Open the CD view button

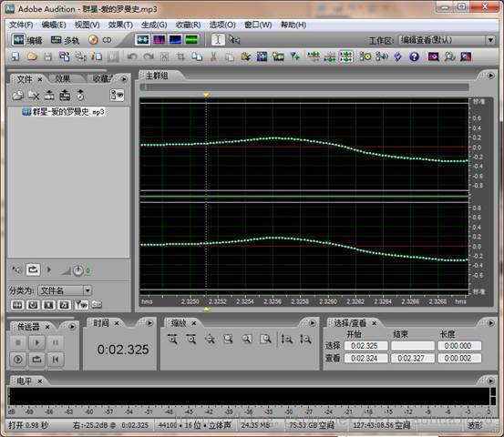100,40
